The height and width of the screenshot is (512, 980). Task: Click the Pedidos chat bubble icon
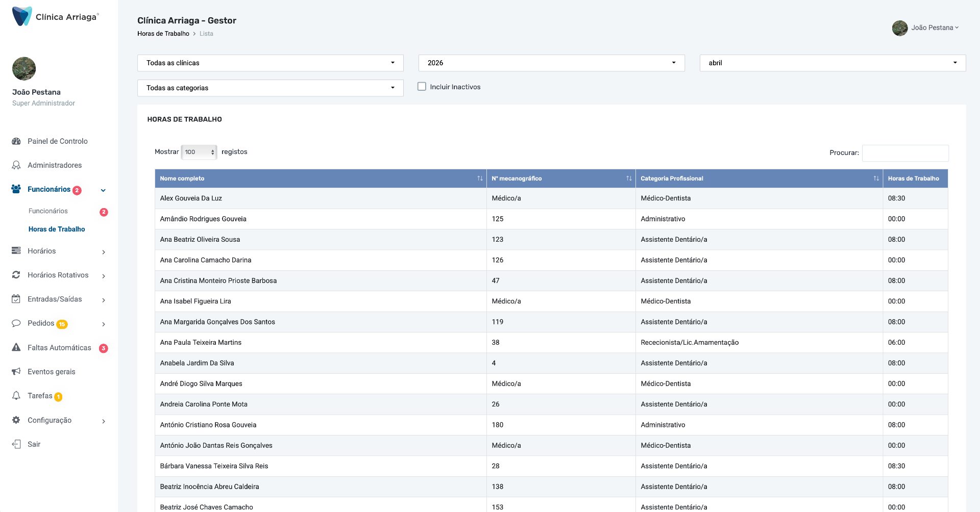click(16, 323)
